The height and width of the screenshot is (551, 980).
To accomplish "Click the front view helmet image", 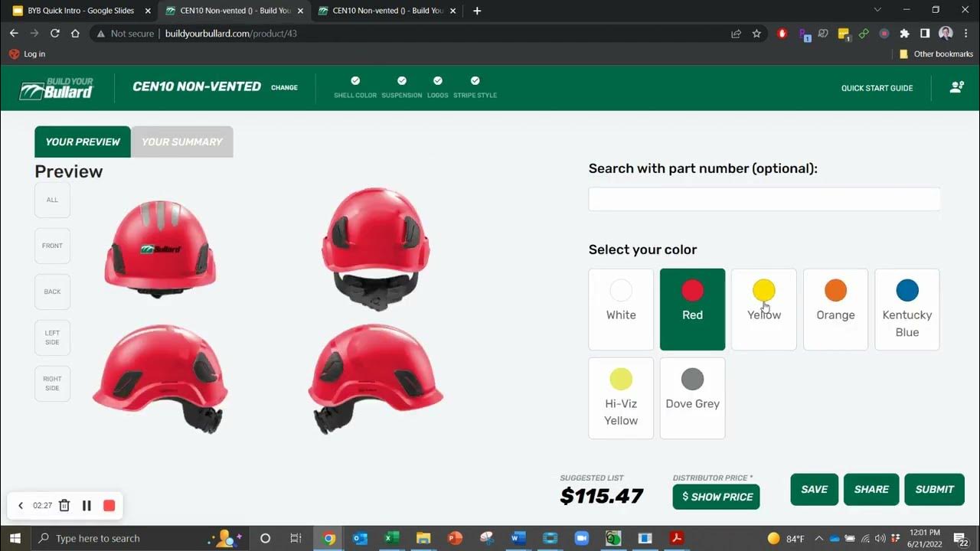I will point(160,249).
